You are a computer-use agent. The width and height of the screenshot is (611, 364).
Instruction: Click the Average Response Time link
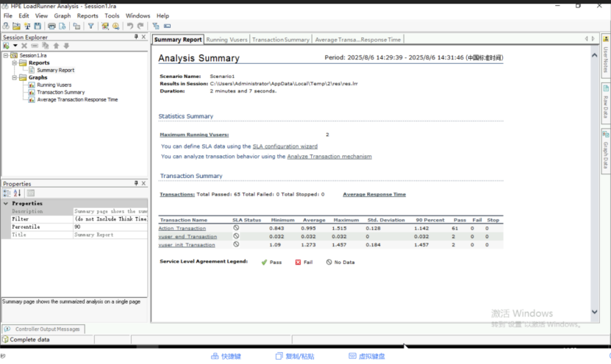[374, 194]
